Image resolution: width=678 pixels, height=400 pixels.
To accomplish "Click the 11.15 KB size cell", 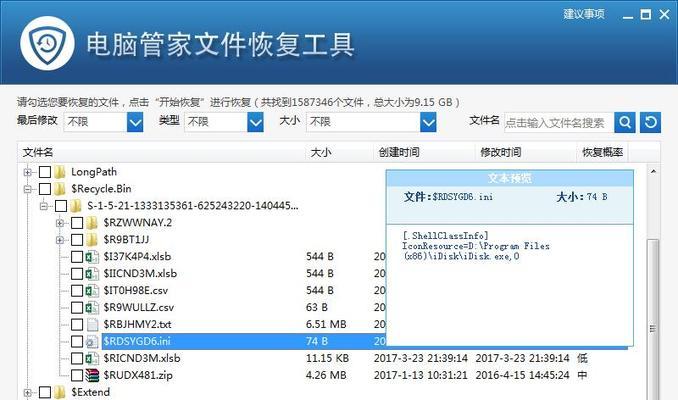I will pos(327,358).
